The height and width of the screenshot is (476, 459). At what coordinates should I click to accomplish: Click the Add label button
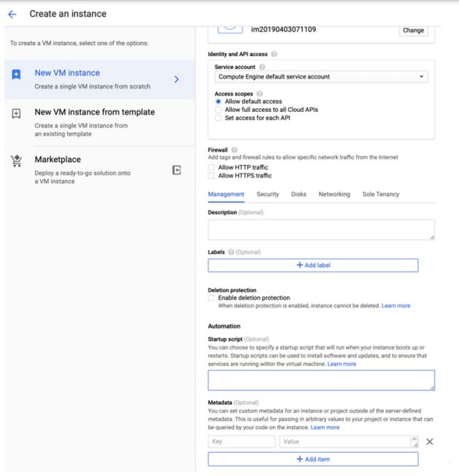[x=313, y=265]
